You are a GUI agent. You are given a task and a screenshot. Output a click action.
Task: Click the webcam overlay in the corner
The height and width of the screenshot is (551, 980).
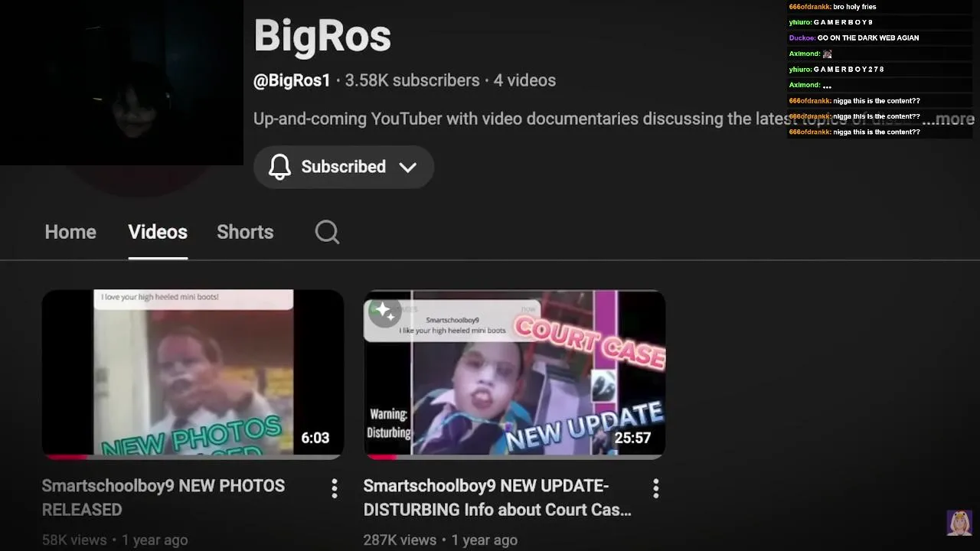(x=122, y=83)
